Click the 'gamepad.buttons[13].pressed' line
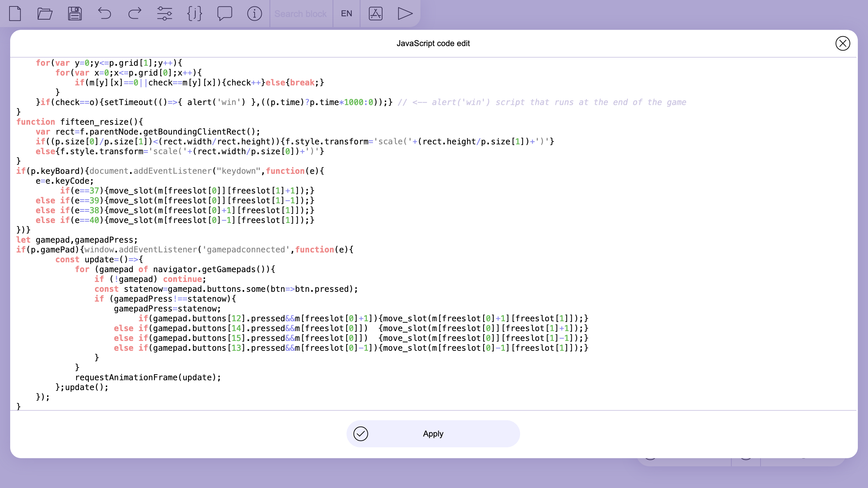The image size is (868, 488). point(351,348)
